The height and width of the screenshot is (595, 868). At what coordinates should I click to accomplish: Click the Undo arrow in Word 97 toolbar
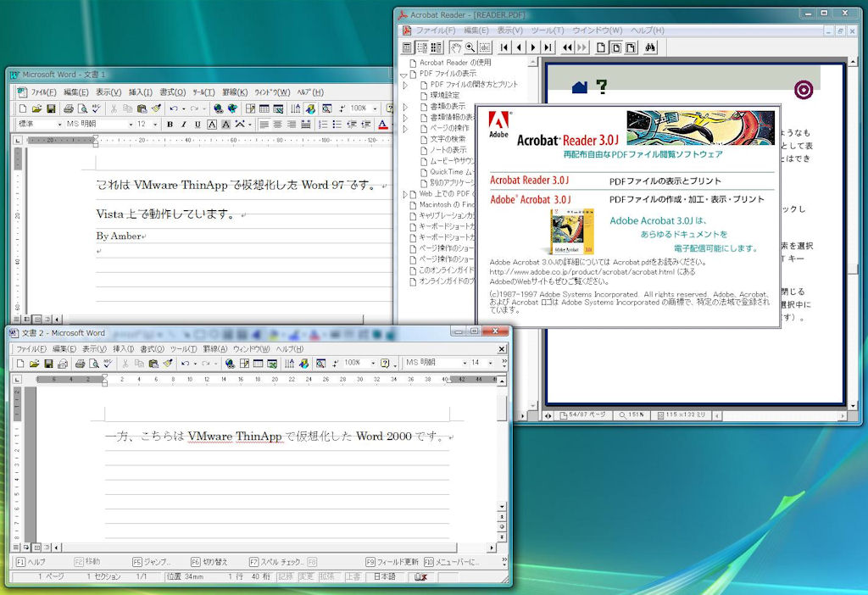[x=174, y=108]
